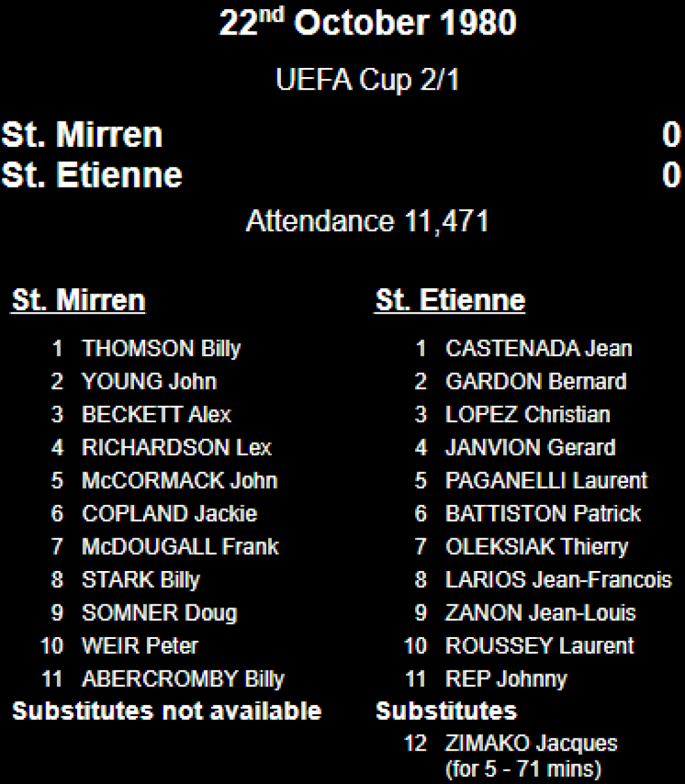Select the UEFA Cup 2/1 competition text

[367, 80]
